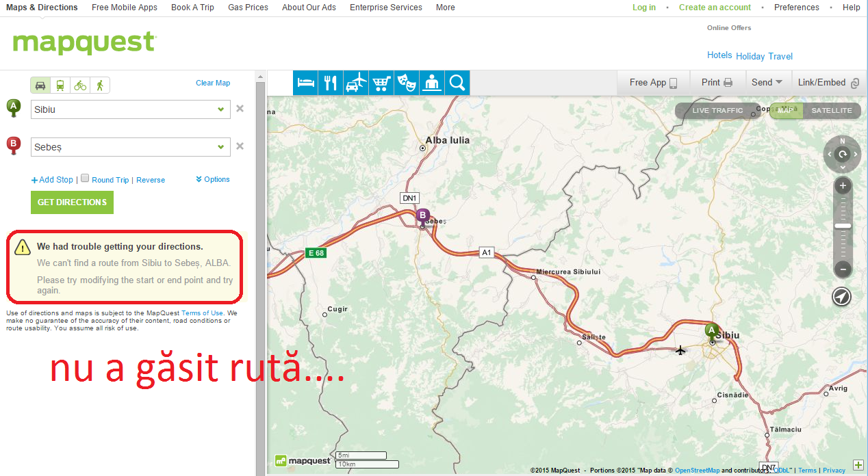Screen dimensions: 868x476
Task: Click the Holiday Travel offer link
Action: (x=765, y=56)
